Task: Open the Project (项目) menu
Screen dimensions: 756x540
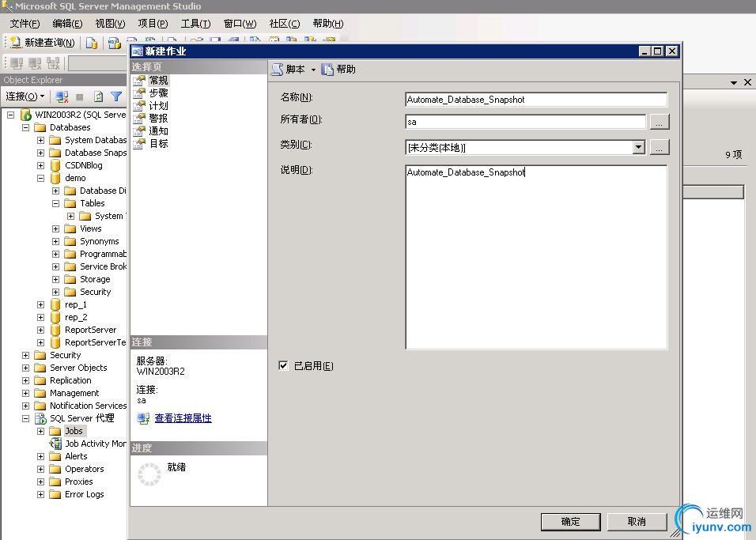Action: 153,24
